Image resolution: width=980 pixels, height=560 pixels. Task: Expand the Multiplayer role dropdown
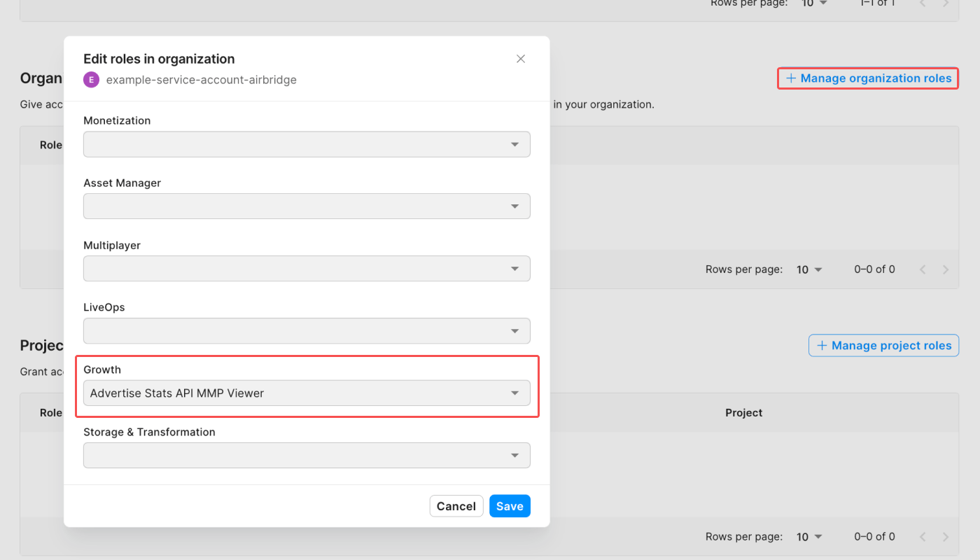tap(307, 269)
